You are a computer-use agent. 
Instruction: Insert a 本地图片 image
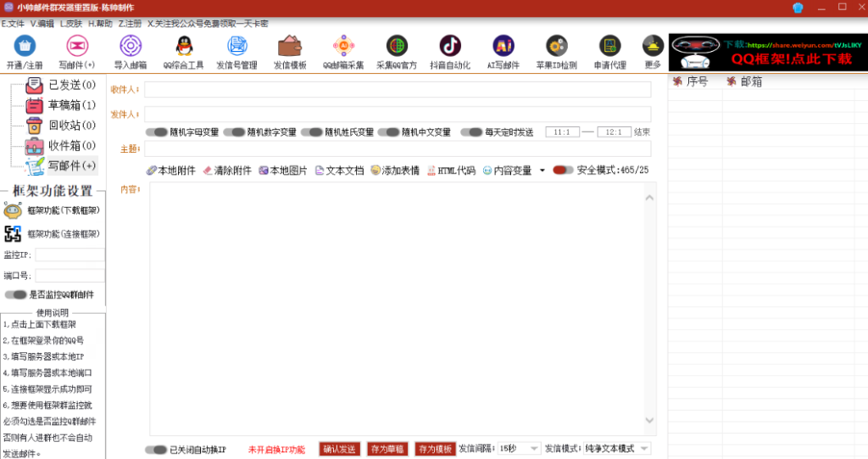point(282,171)
